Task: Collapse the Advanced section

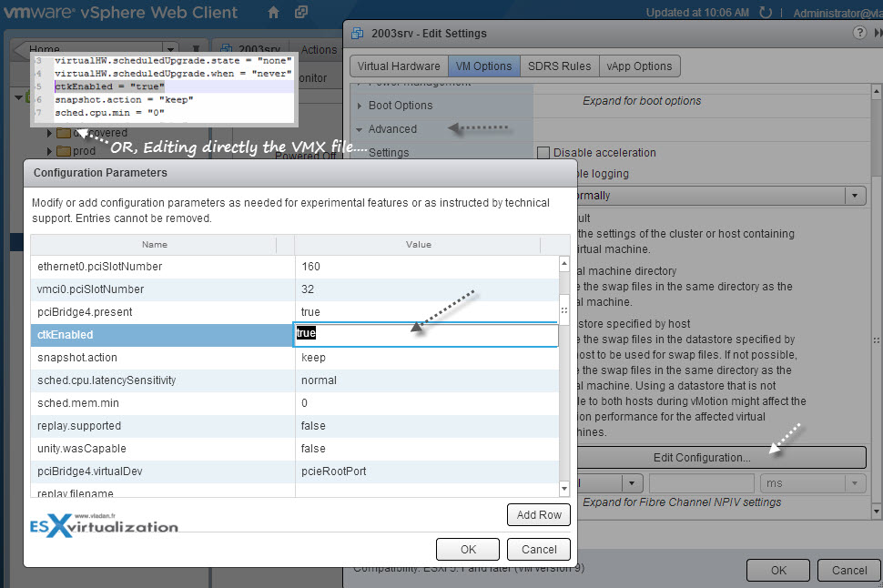Action: pos(360,129)
